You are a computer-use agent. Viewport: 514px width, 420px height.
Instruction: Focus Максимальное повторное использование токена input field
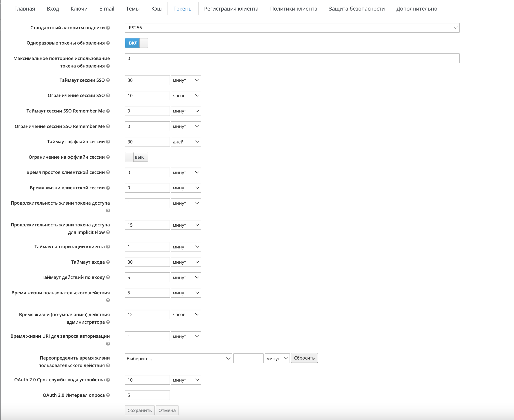click(292, 59)
